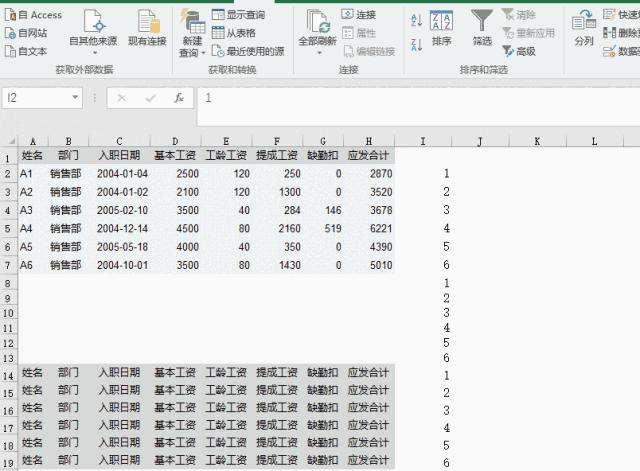
Task: Click cell C14 入职日期 in row 14
Action: point(120,373)
